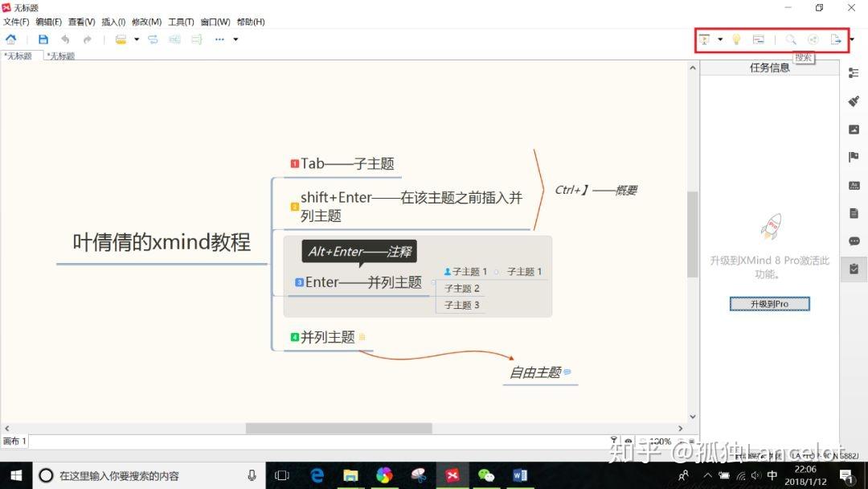The image size is (868, 489).
Task: Select the 自由主题 floating topic
Action: [x=540, y=372]
